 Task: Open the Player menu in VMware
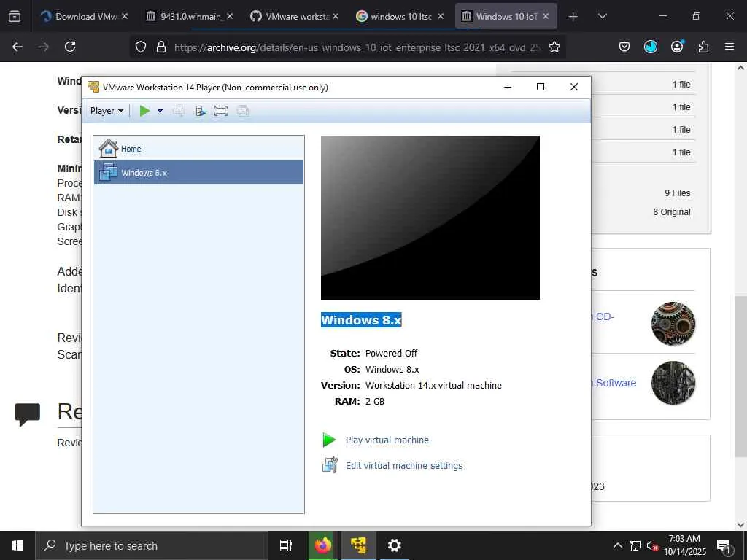click(107, 111)
